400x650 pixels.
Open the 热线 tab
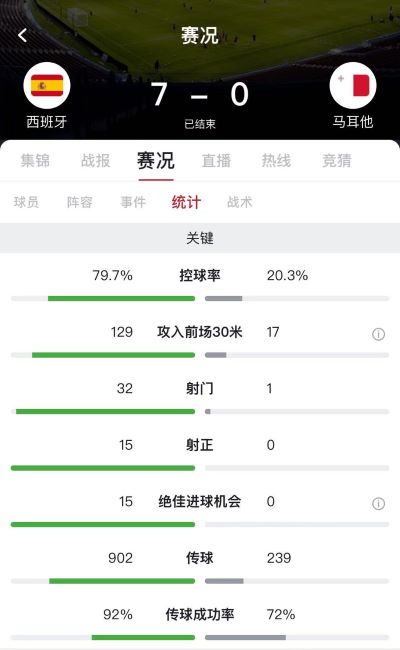276,160
